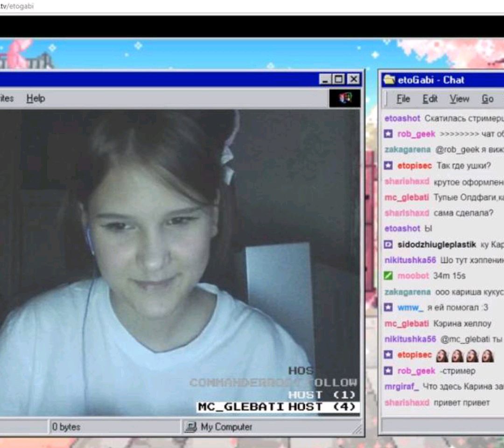Click username mc_glebati beside 'Тупые Олдфаги' message
Viewport: 504px width, 448px height.
click(x=406, y=197)
